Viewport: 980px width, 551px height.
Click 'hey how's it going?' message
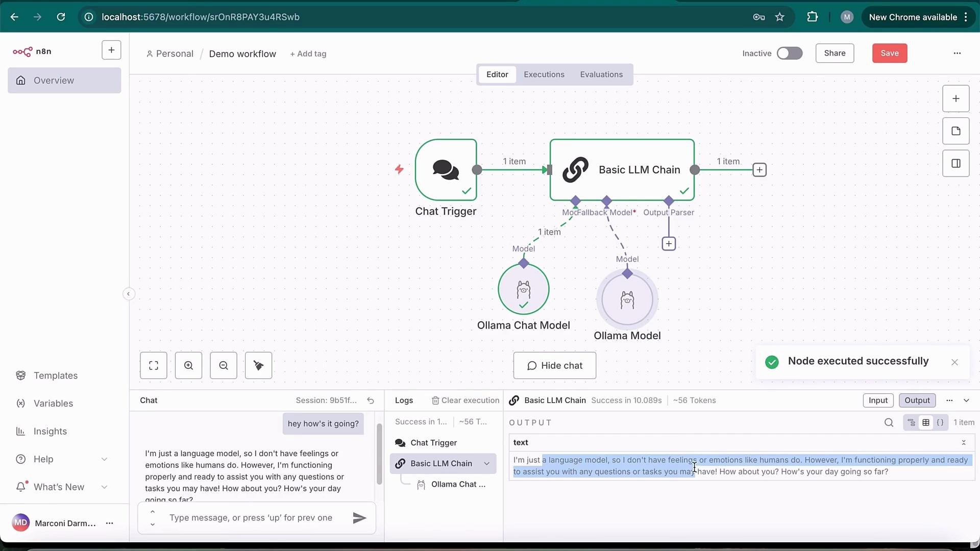323,424
